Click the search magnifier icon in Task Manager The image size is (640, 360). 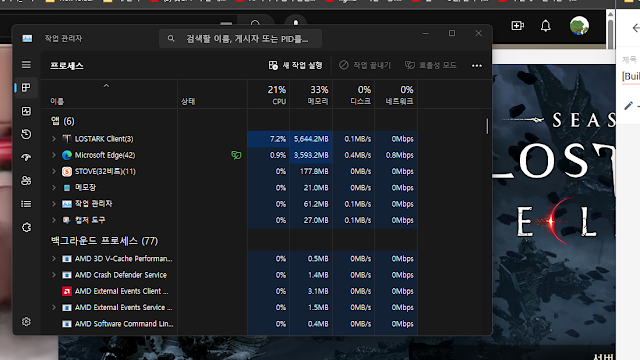[x=171, y=38]
